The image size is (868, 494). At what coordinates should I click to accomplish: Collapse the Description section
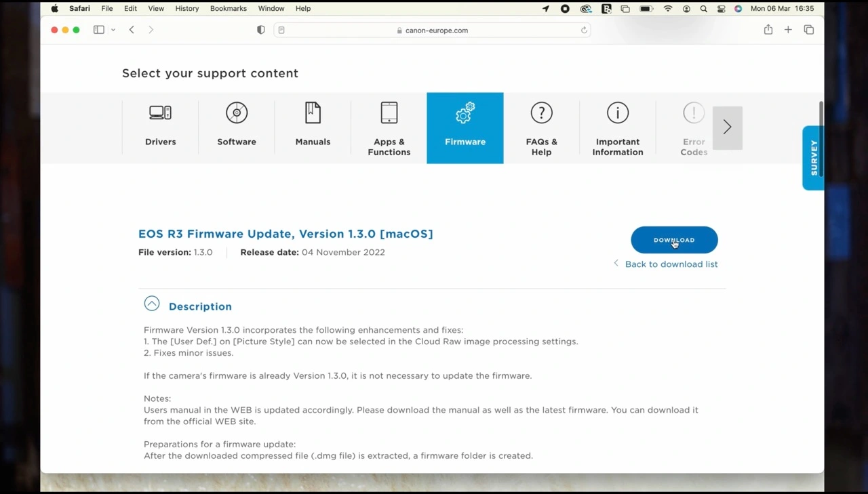pyautogui.click(x=152, y=304)
